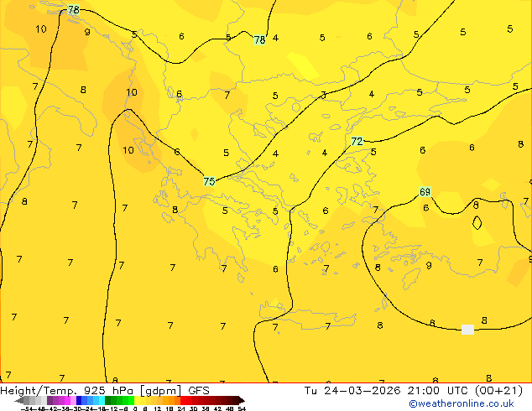Open the weatheronline.co.uk copyright link
The width and height of the screenshot is (532, 411).
[462, 404]
